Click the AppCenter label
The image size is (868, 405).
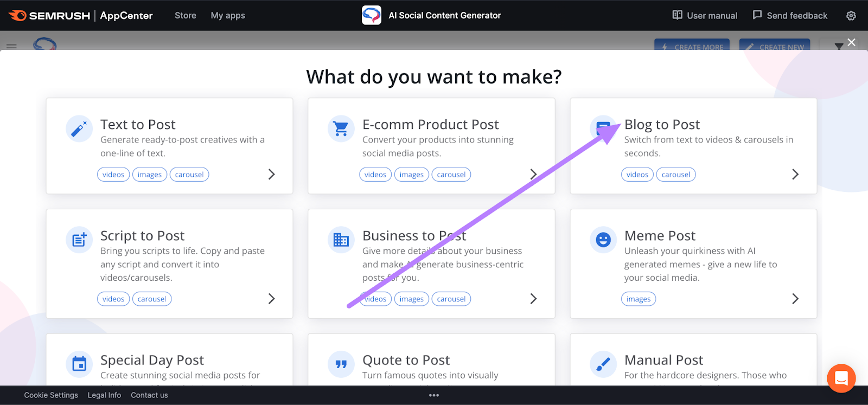coord(126,15)
